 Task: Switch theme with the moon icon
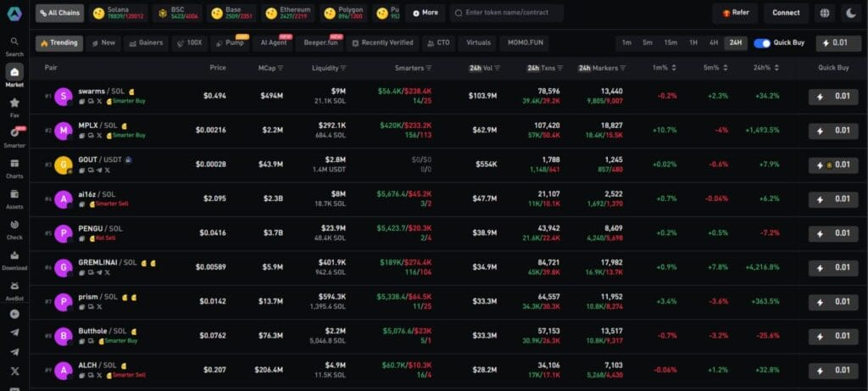click(851, 13)
